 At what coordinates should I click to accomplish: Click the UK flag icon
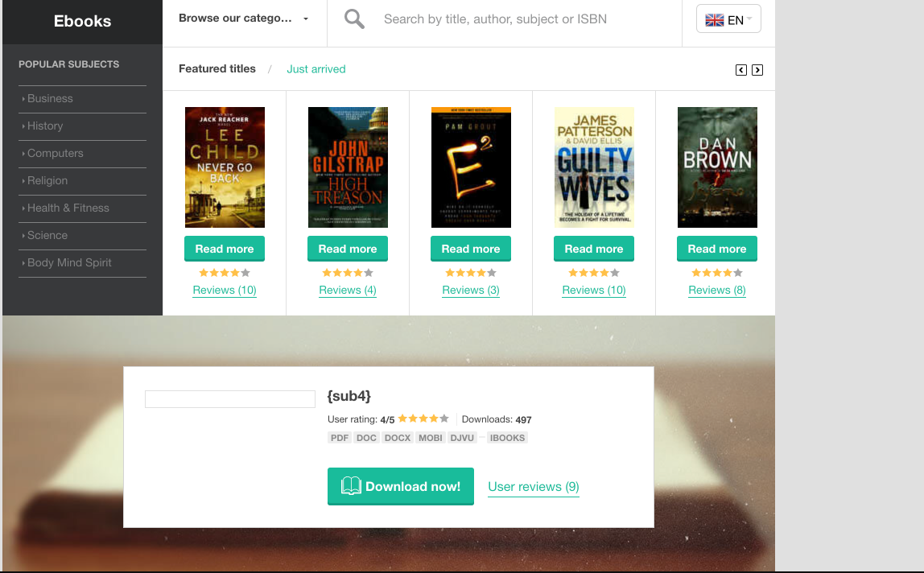pyautogui.click(x=714, y=20)
